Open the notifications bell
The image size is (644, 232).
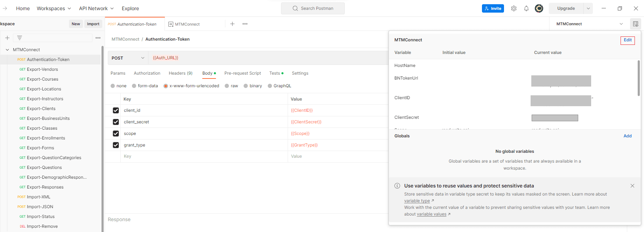[526, 8]
